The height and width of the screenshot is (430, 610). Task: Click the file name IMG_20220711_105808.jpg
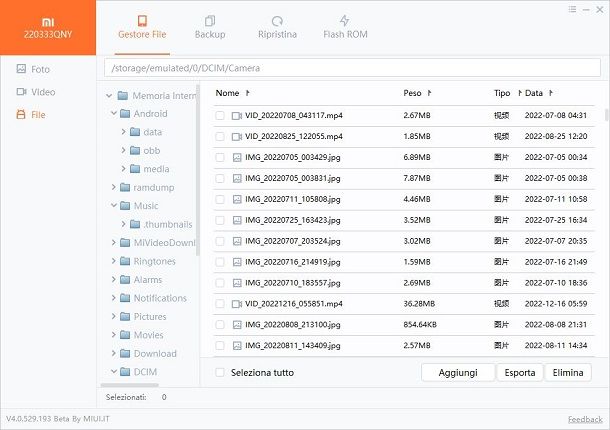coord(293,199)
